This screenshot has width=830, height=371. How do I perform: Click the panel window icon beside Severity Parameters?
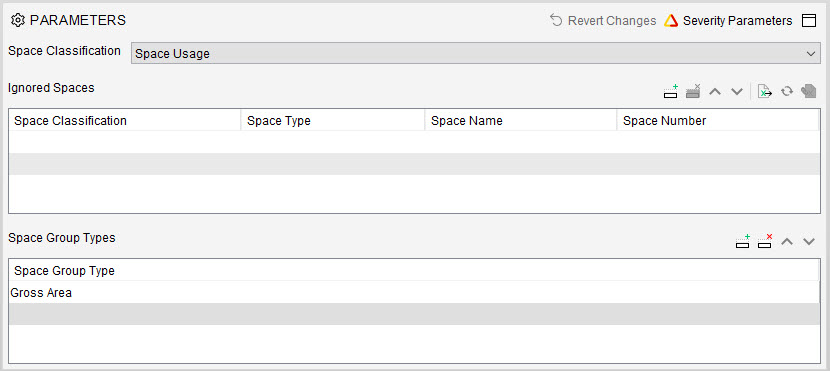coord(809,21)
